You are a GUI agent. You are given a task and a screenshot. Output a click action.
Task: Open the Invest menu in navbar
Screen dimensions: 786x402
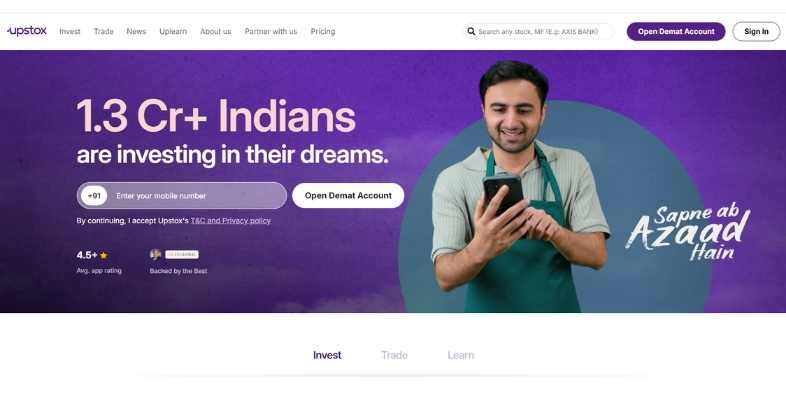(70, 32)
